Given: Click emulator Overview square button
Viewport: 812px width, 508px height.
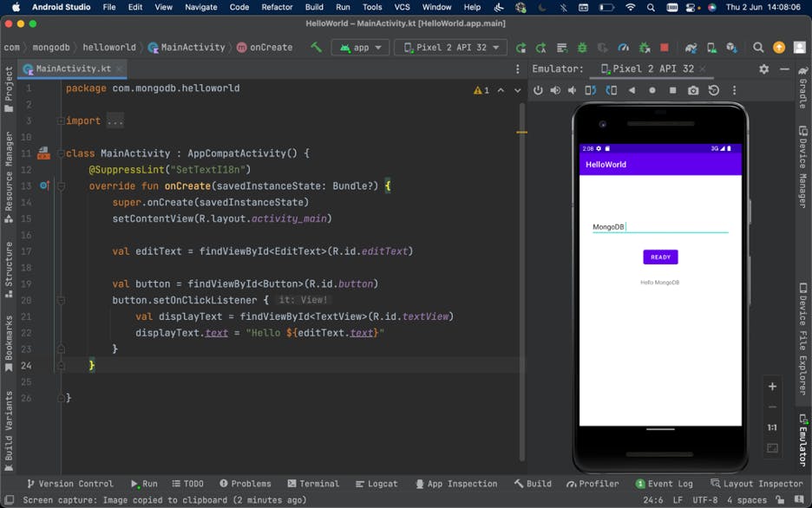Looking at the screenshot, I should [x=672, y=90].
